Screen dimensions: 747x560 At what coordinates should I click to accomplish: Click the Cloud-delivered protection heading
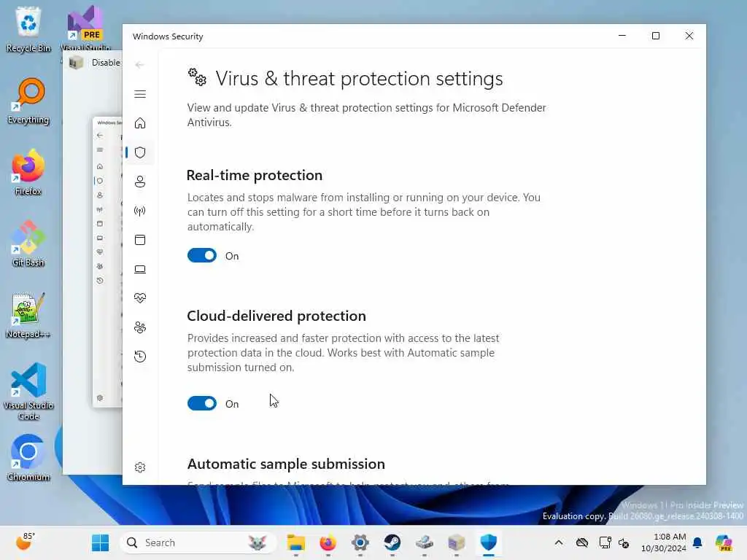pos(276,316)
